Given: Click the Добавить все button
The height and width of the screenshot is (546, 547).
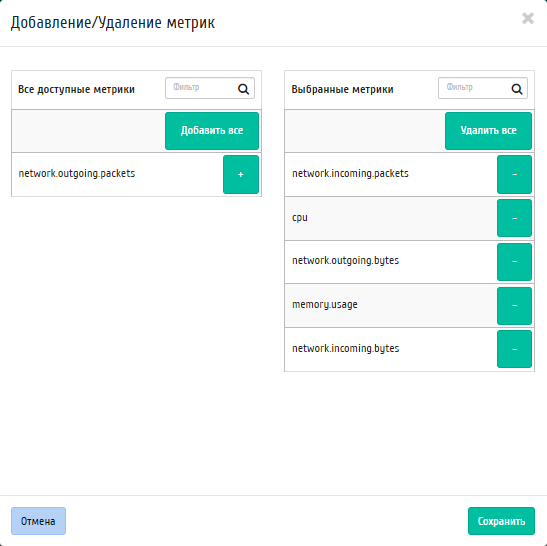Looking at the screenshot, I should (x=212, y=131).
